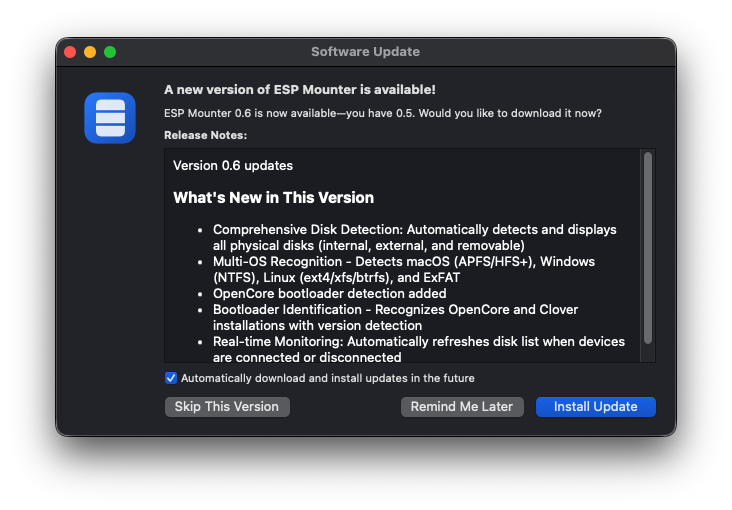Viewport: 732px width, 510px height.
Task: Click the Software Update title text
Action: point(366,51)
